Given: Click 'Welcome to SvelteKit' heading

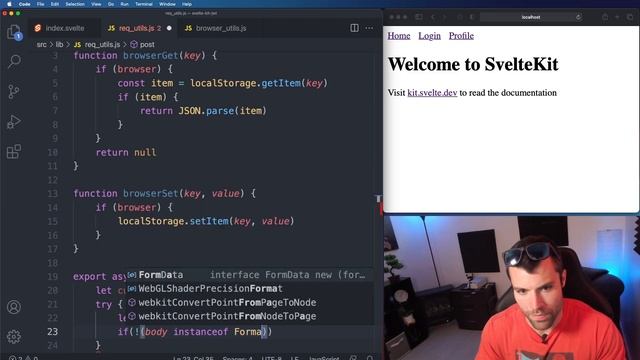Looking at the screenshot, I should point(473,64).
